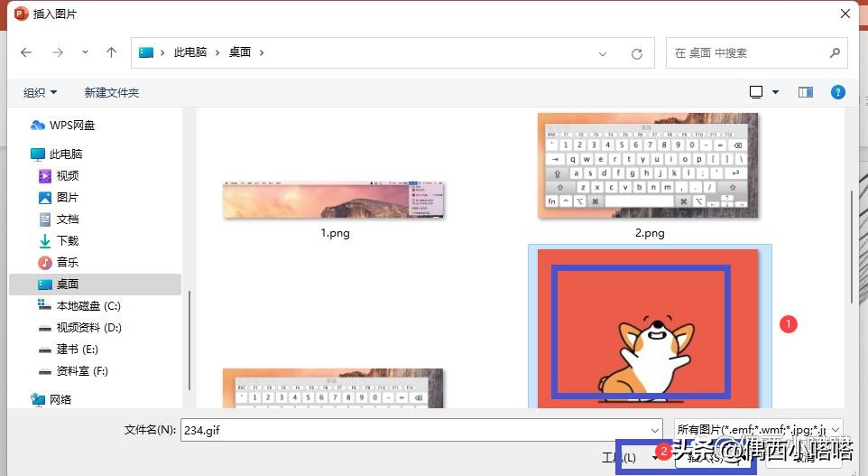Click the file list vertical scrollbar
868x476 pixels.
tap(852, 247)
